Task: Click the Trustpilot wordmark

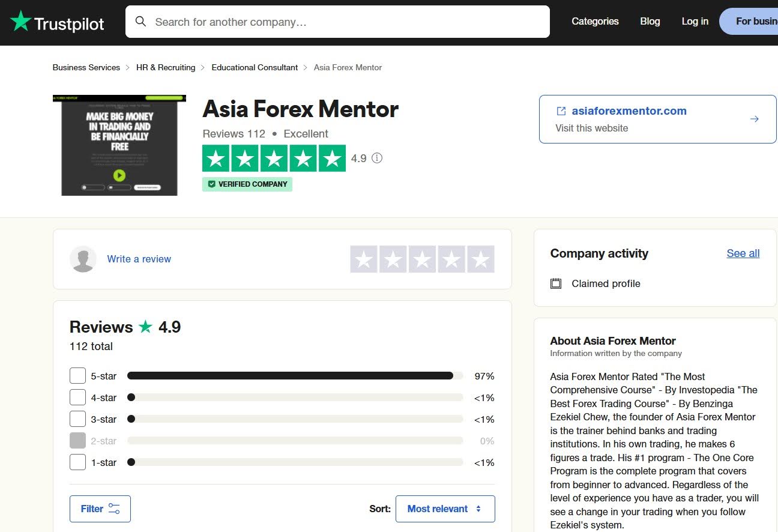Action: [x=69, y=23]
